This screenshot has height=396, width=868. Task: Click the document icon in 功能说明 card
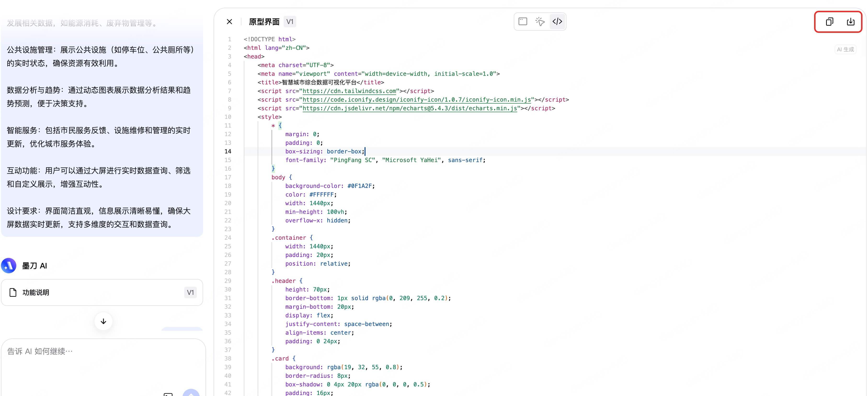tap(13, 292)
